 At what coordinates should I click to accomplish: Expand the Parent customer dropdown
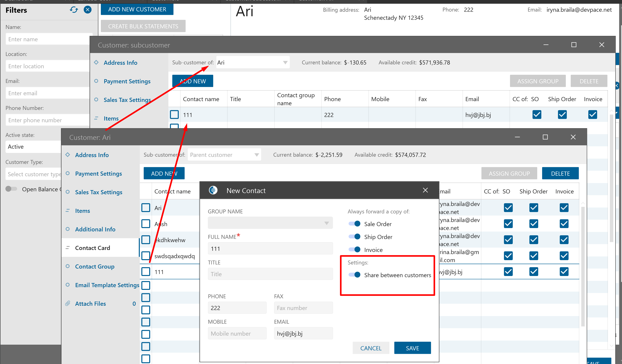pyautogui.click(x=256, y=155)
